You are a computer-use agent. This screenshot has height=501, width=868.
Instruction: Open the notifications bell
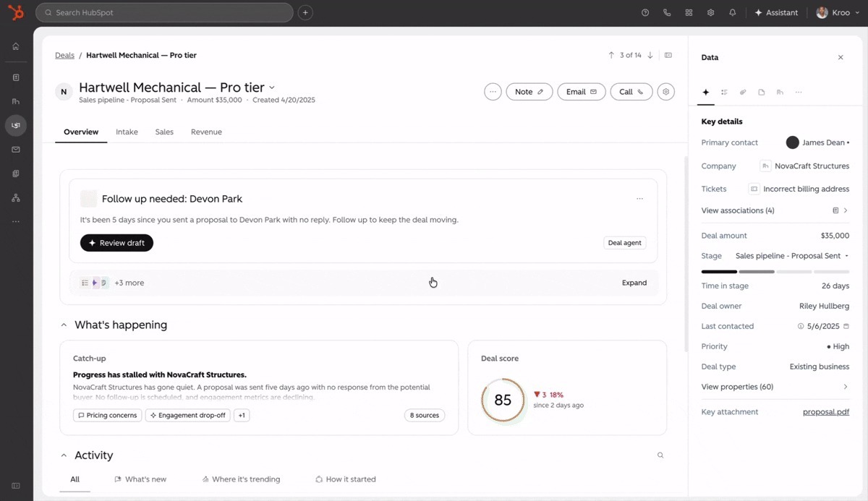pyautogui.click(x=733, y=12)
